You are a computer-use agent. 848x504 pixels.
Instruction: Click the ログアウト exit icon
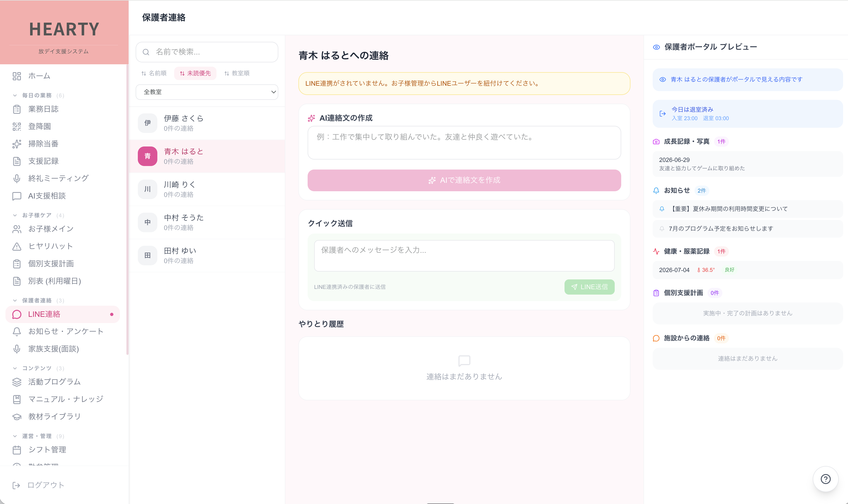point(16,485)
